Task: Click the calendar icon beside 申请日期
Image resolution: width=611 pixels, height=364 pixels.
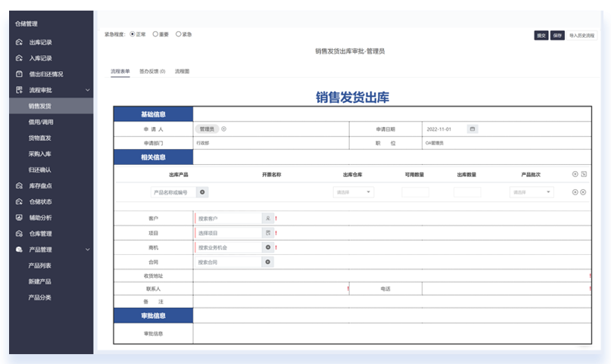Action: (x=472, y=129)
